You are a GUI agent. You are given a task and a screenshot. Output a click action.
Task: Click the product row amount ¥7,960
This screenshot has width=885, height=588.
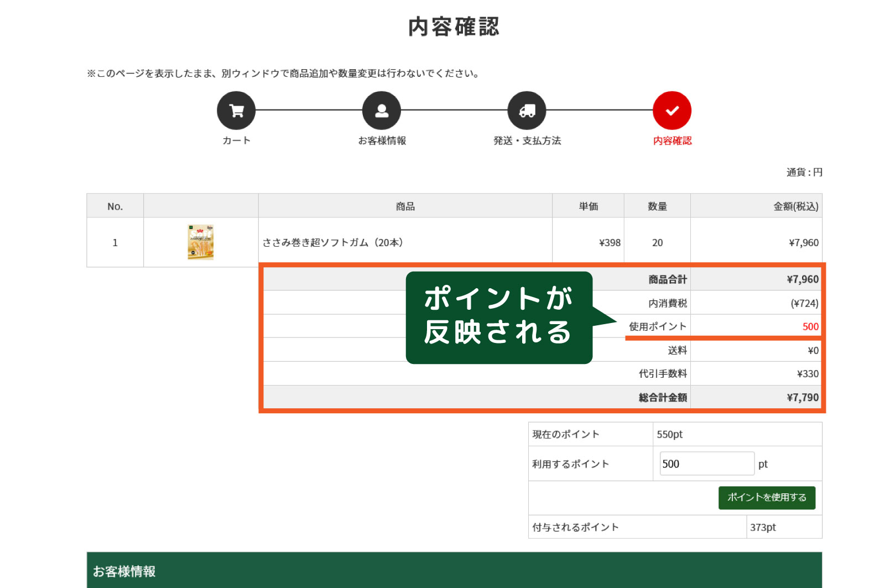[x=804, y=242]
